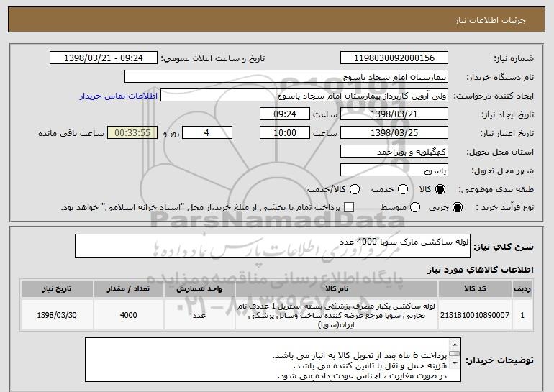Click the request creator field
Image resolution: width=554 pixels, height=392 pixels.
304,96
